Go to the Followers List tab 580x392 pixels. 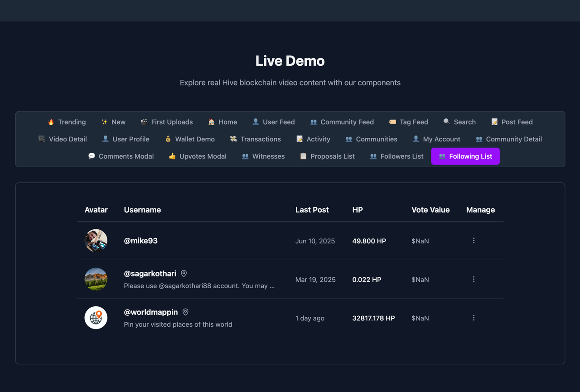click(x=396, y=156)
